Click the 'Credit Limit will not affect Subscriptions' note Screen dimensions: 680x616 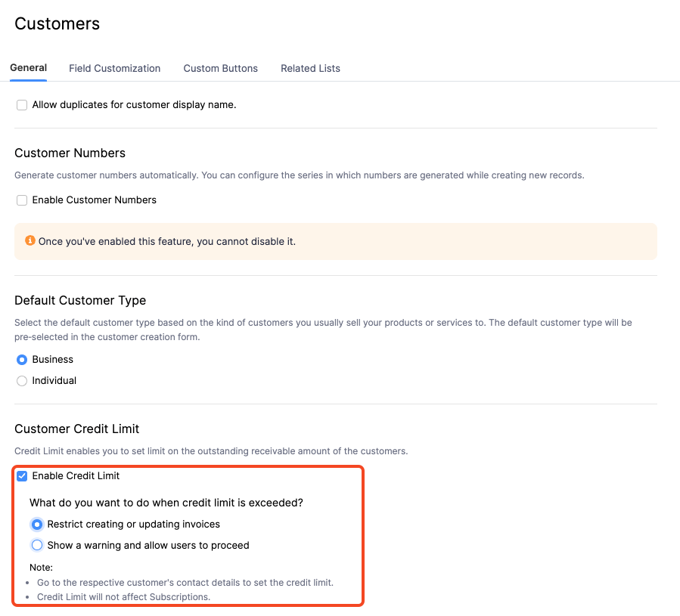tap(123, 597)
